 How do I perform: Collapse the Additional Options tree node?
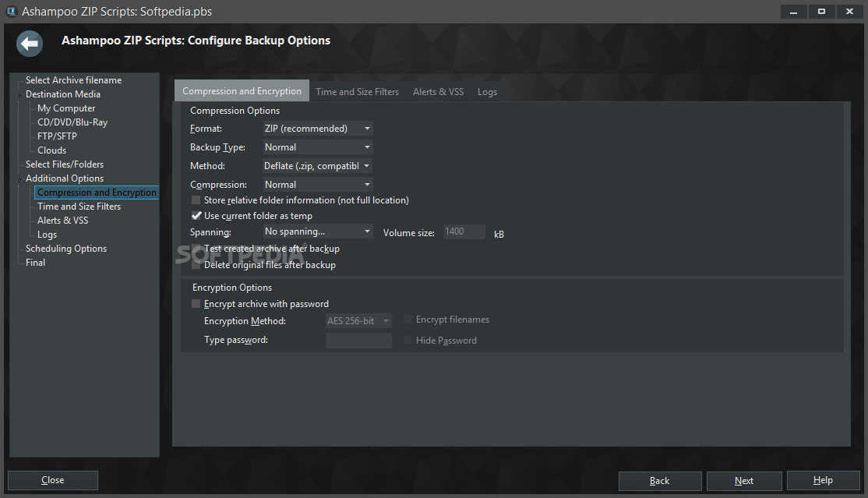tap(20, 179)
